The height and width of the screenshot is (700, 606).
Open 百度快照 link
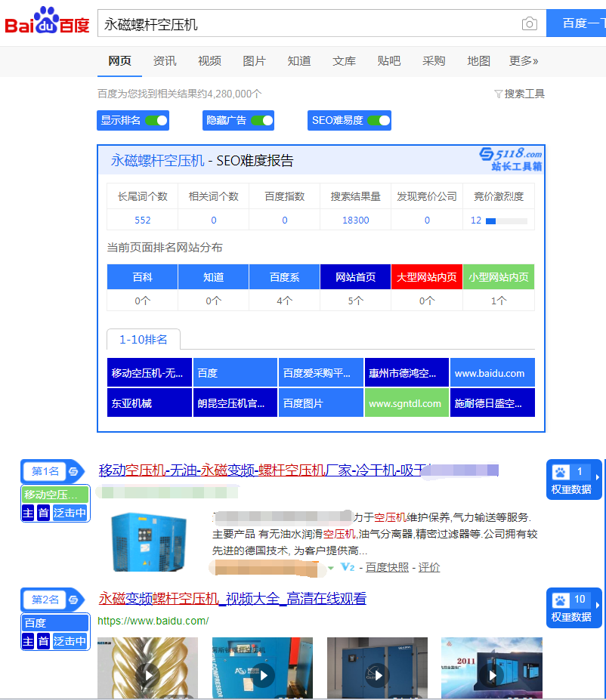coord(387,567)
